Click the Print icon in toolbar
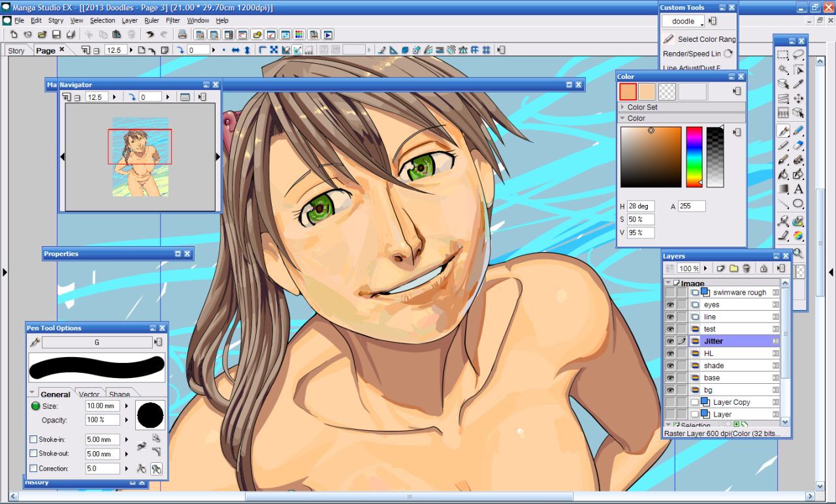Screen dimensions: 836x504 point(182,35)
